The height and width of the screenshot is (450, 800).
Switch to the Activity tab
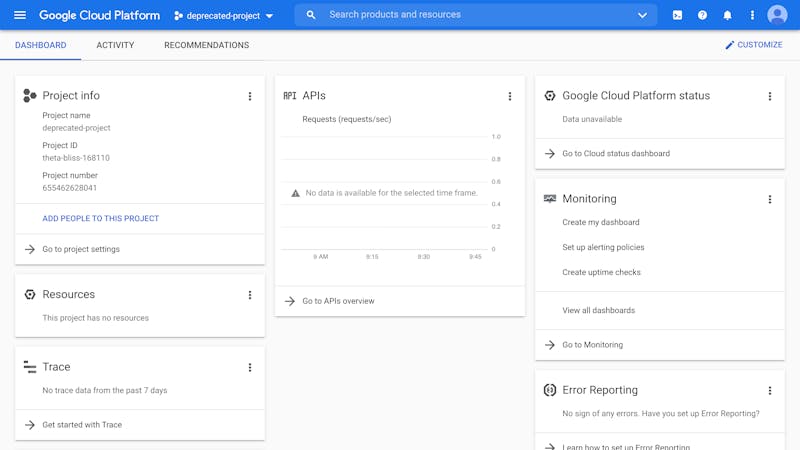click(115, 45)
